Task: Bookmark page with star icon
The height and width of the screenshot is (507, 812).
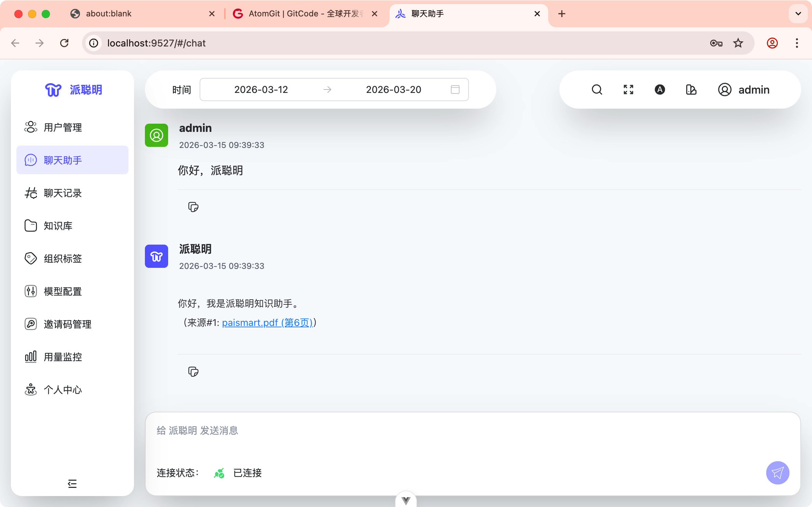Action: (x=738, y=43)
